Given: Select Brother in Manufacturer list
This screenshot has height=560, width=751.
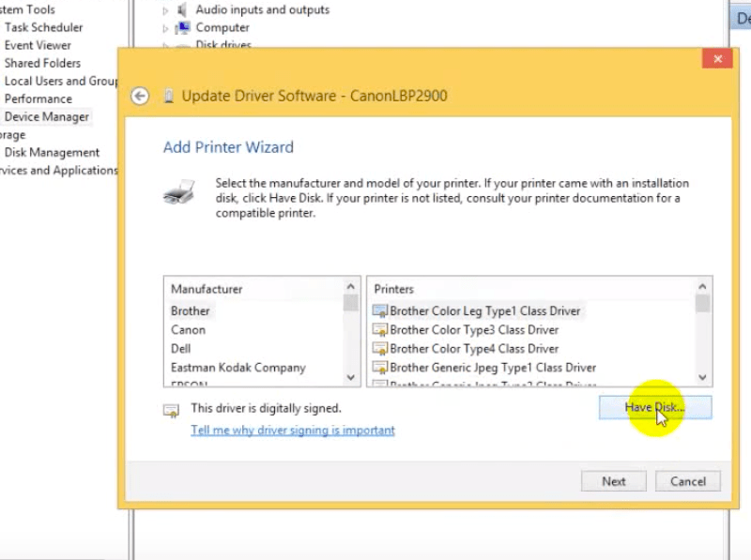Looking at the screenshot, I should (191, 311).
